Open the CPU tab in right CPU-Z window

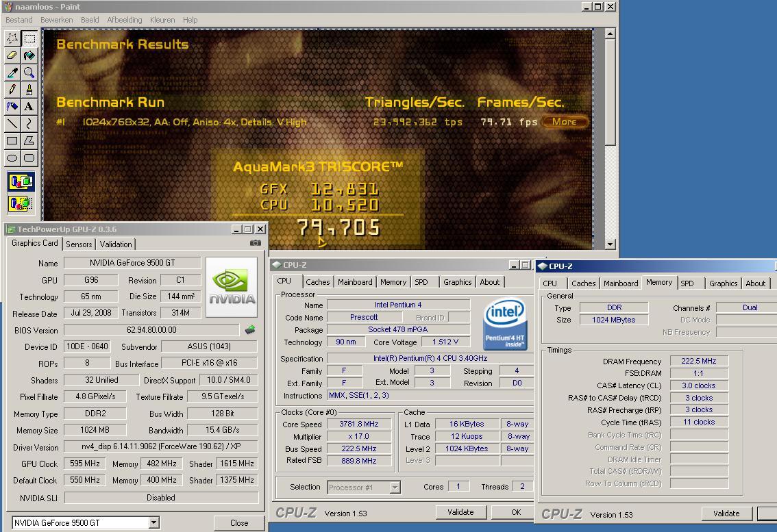click(550, 283)
